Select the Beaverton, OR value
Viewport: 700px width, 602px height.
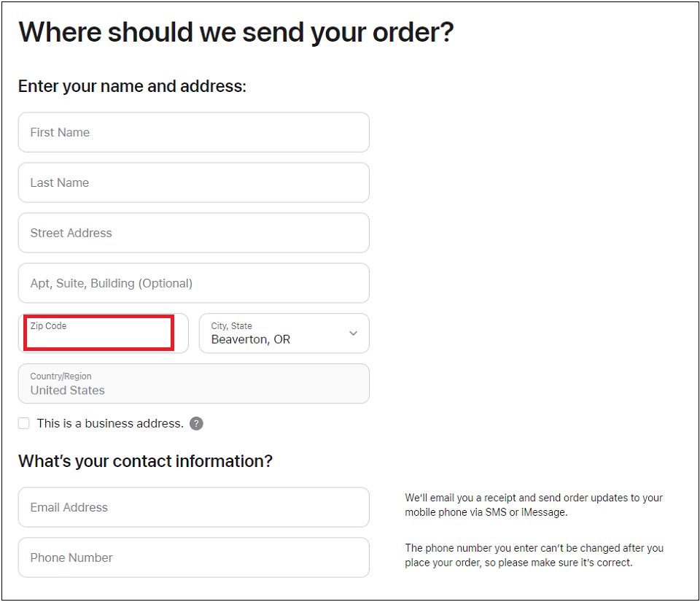250,340
